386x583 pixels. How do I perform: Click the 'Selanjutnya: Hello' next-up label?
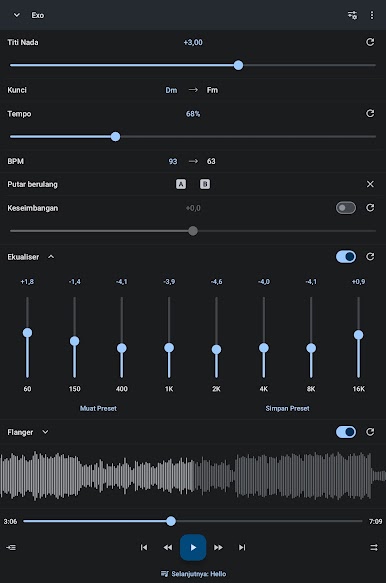pyautogui.click(x=193, y=574)
